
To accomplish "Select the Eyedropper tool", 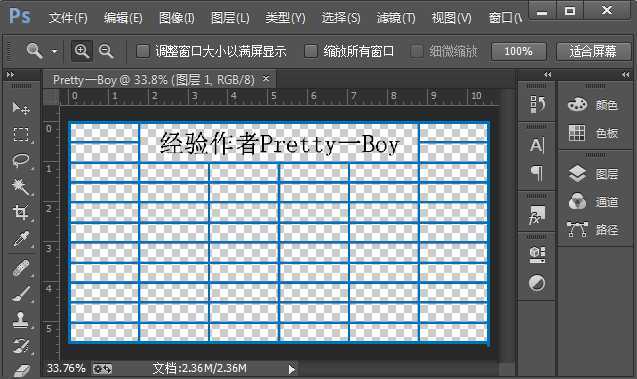I will tap(21, 239).
